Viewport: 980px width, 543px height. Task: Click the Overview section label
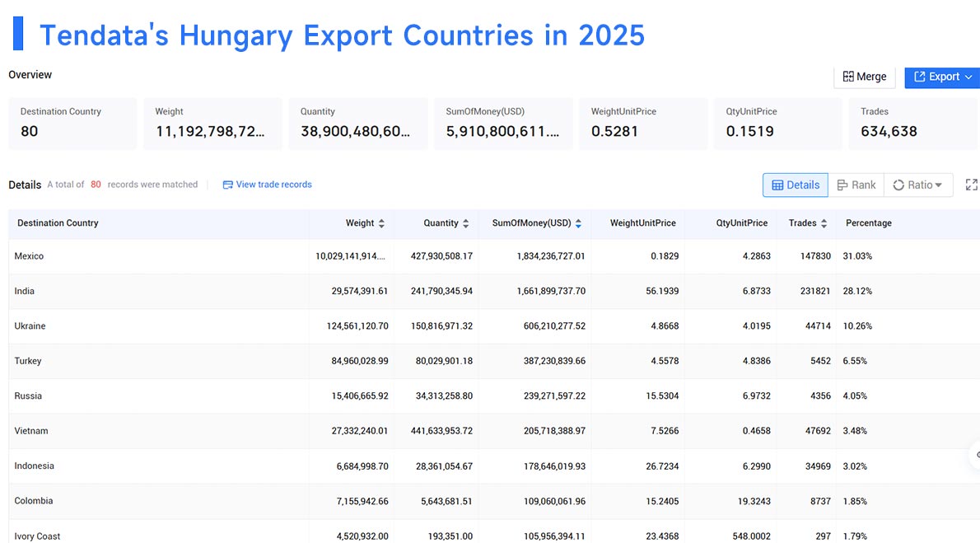30,74
